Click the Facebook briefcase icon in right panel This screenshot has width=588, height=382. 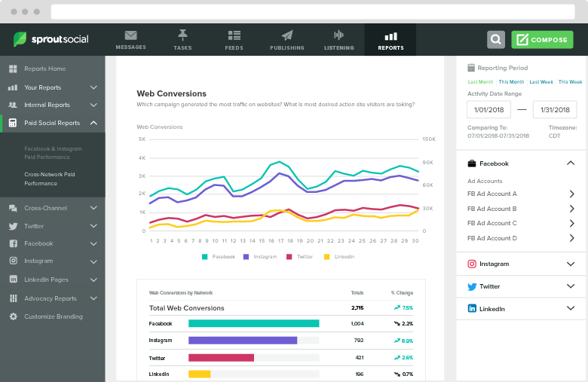pyautogui.click(x=472, y=163)
